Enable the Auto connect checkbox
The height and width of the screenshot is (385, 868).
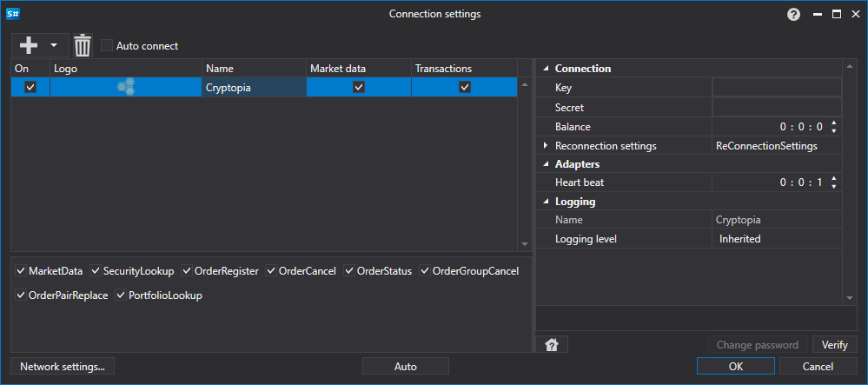107,45
